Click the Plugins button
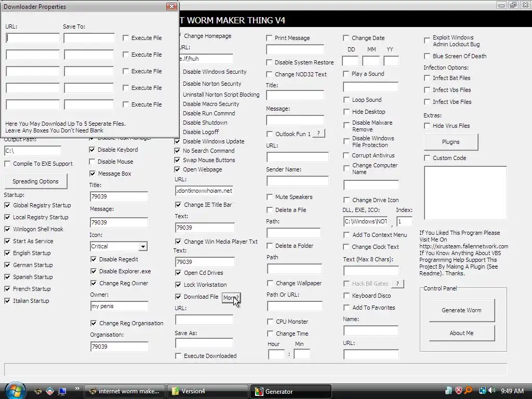The width and height of the screenshot is (532, 399). point(451,142)
